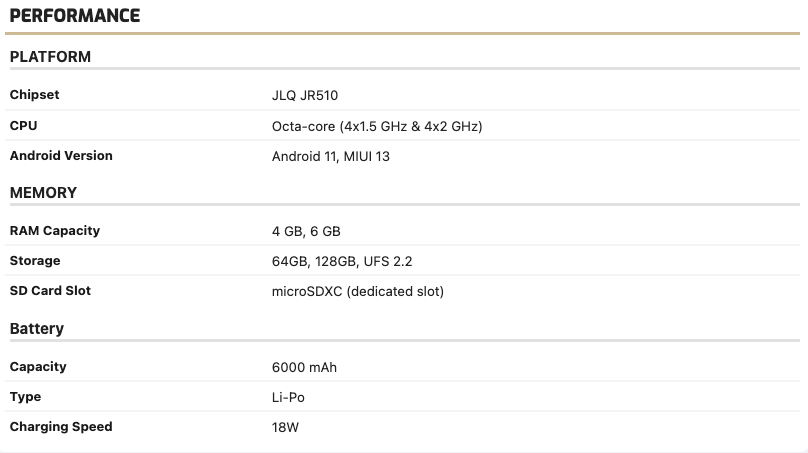Select the 4 GB, 6 GB value
Screen dimensions: 808x453
tap(306, 231)
